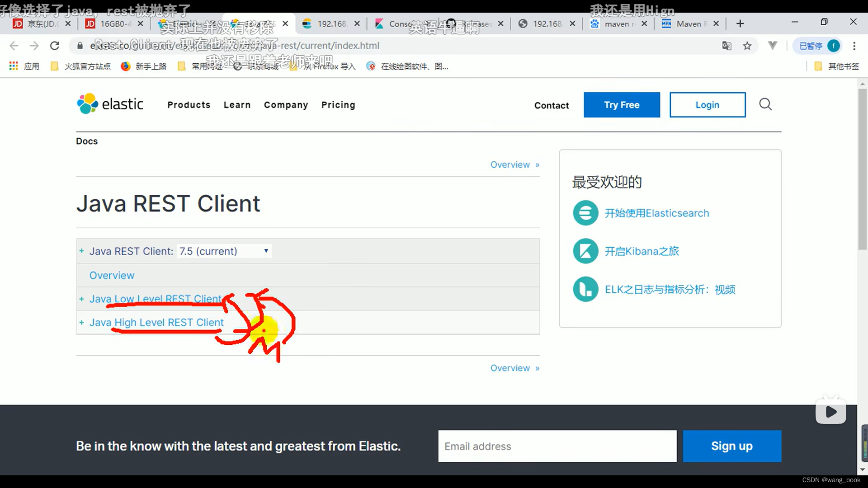Open the 应用 apps bookmark shortcut
The image size is (868, 488).
[24, 66]
